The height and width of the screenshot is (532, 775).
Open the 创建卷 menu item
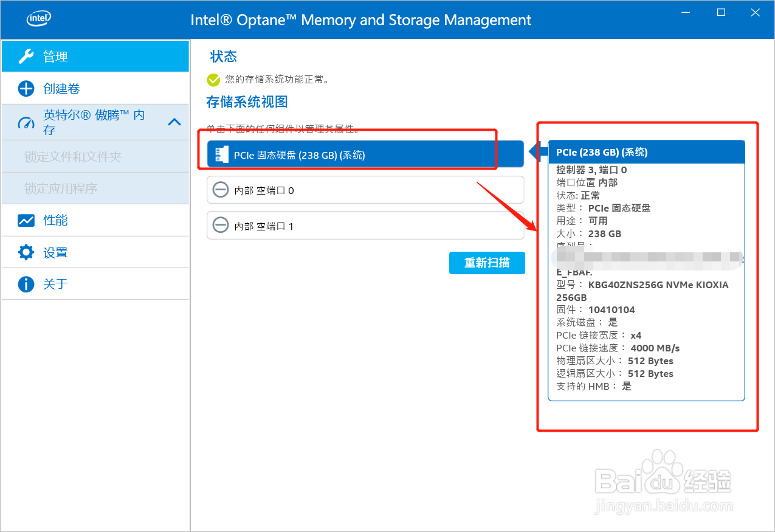95,89
